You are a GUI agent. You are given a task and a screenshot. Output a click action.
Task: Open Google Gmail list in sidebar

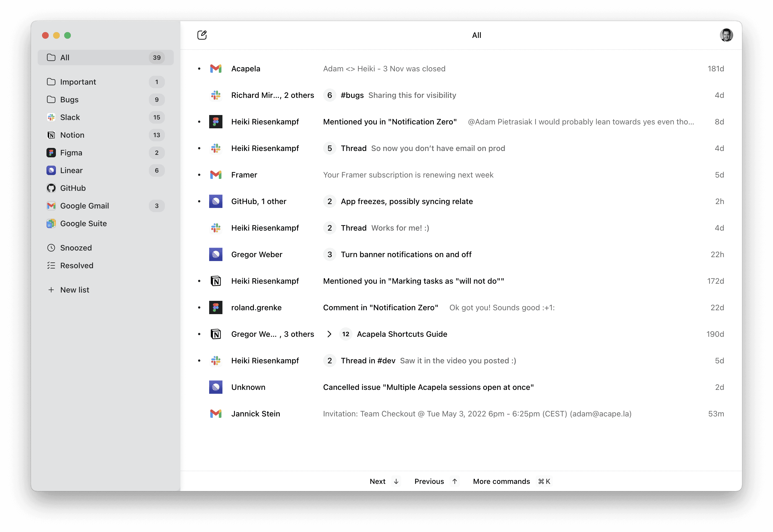pos(84,206)
